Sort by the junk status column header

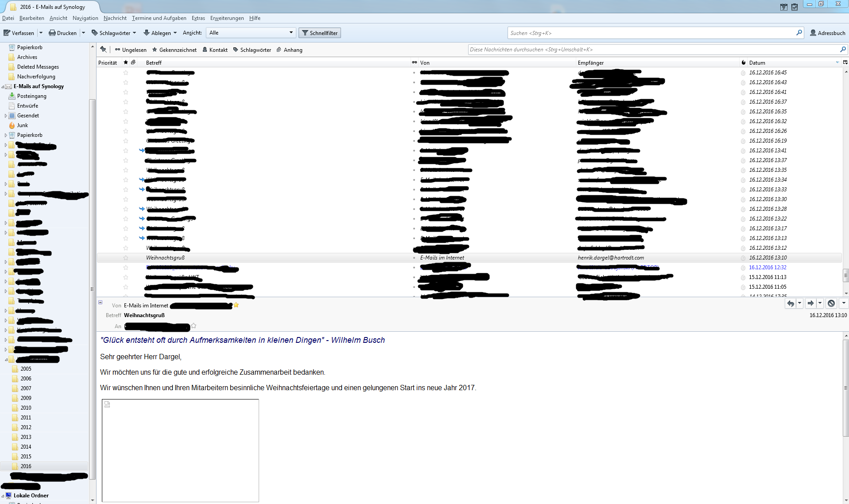click(744, 62)
